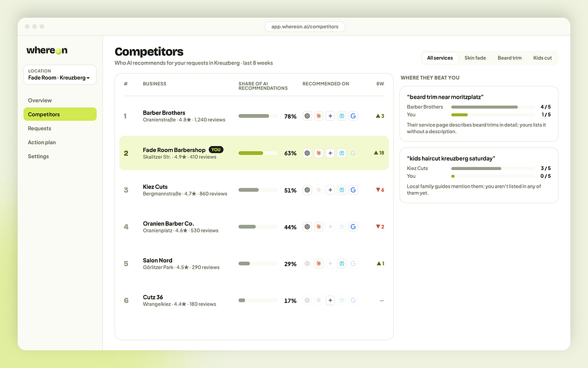Click the ChatGPT icon in Kiez Cuts row
Image resolution: width=588 pixels, height=368 pixels.
pos(307,190)
